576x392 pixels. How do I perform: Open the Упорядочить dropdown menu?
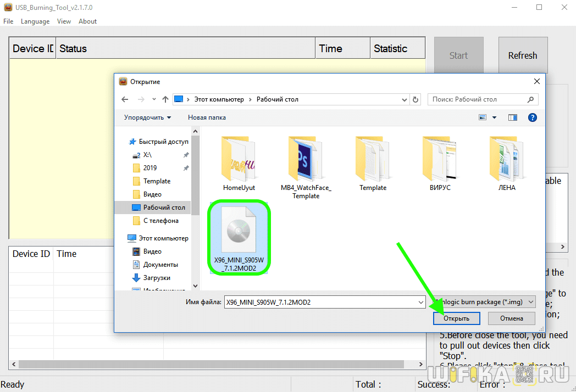coord(147,117)
